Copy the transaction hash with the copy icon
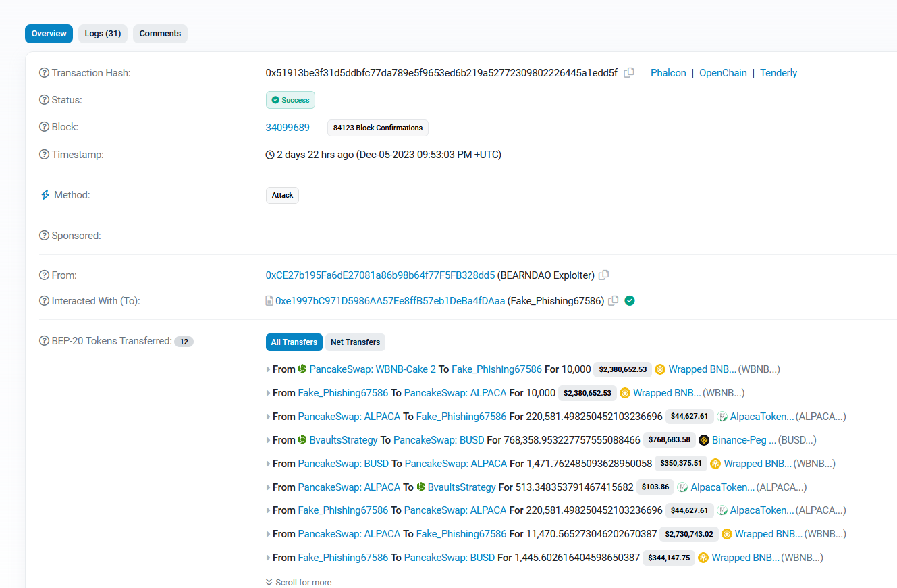 tap(629, 73)
